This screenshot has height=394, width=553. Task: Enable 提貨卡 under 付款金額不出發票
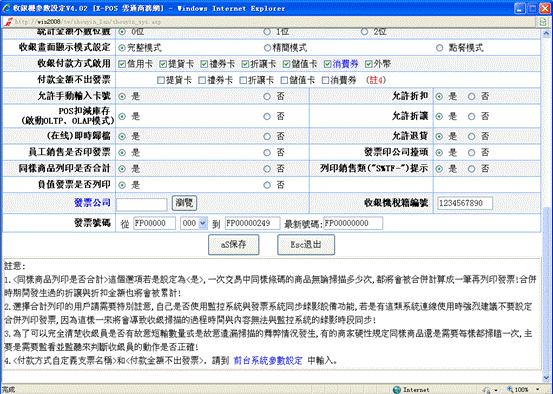pos(161,80)
